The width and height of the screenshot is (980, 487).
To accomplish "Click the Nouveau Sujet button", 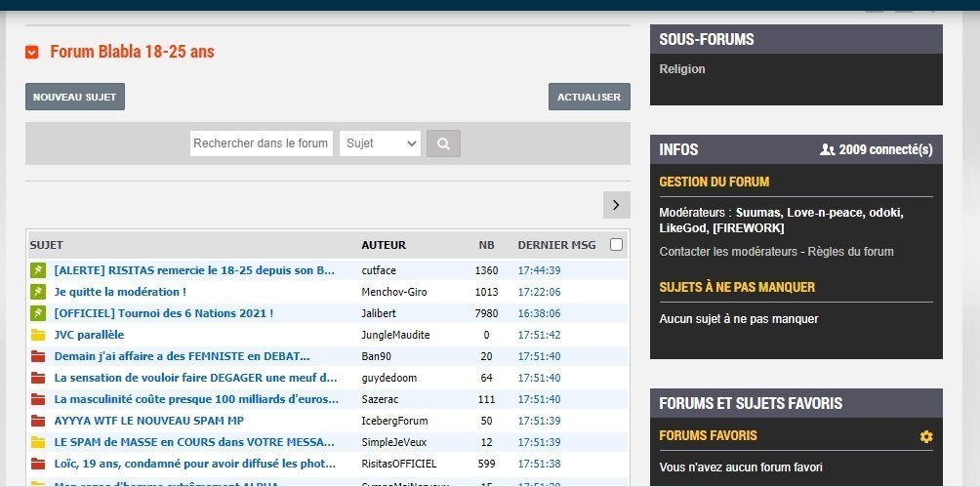I will coord(75,97).
